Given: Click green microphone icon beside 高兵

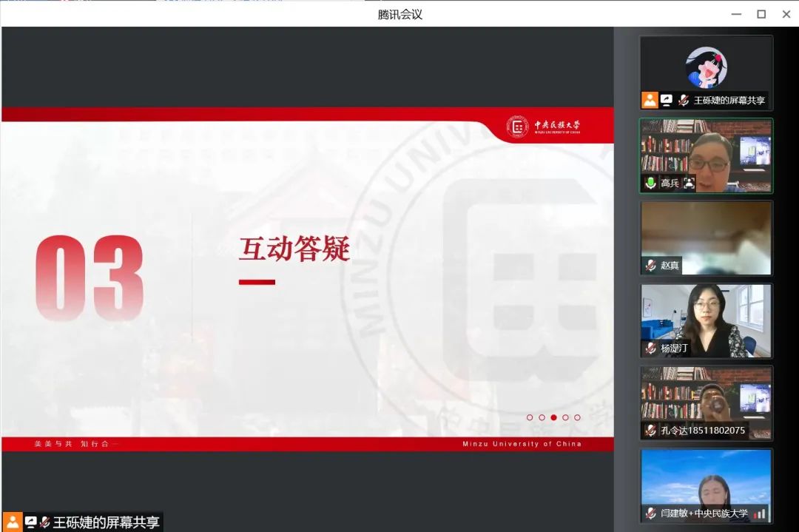Looking at the screenshot, I should point(650,183).
